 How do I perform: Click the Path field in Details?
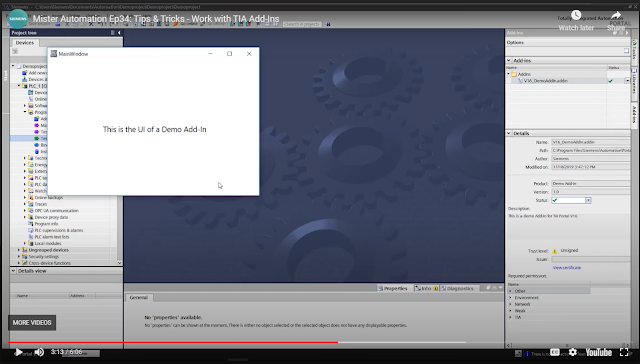[591, 150]
